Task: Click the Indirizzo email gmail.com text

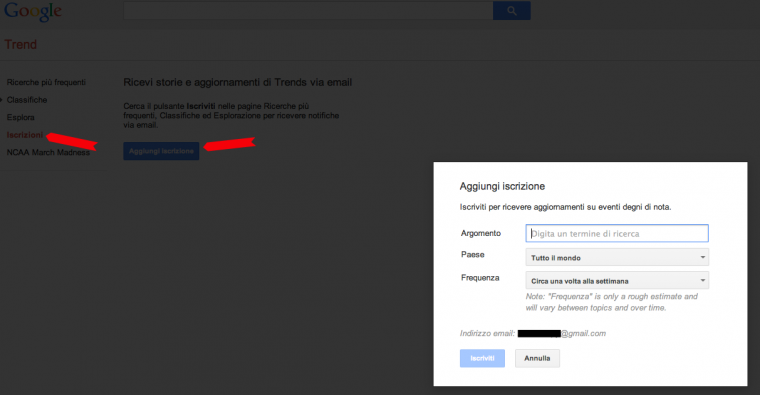Action: coord(533,333)
